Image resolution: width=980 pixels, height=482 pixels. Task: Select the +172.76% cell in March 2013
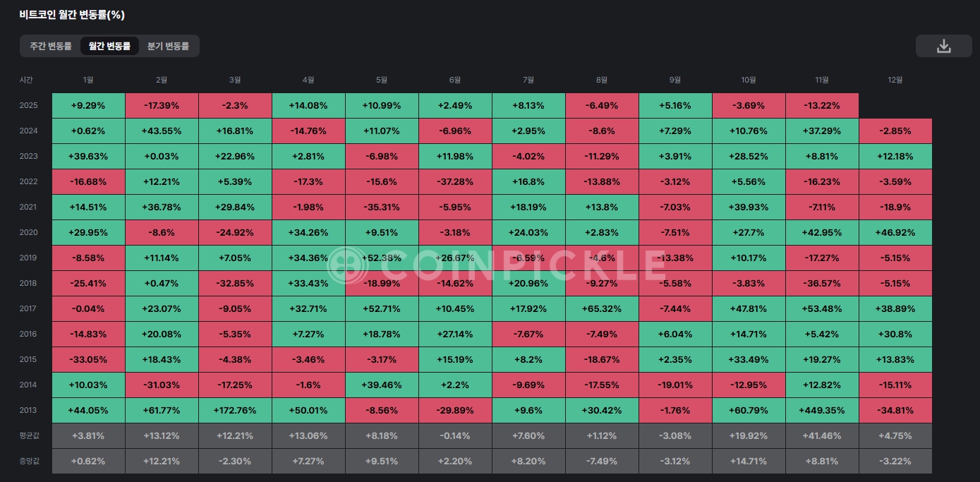coord(235,411)
